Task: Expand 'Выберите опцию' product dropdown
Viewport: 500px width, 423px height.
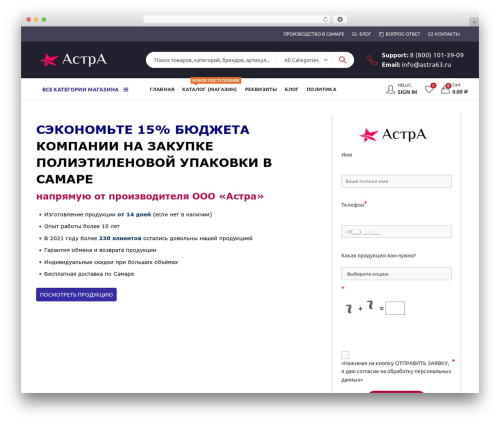Action: pyautogui.click(x=396, y=274)
